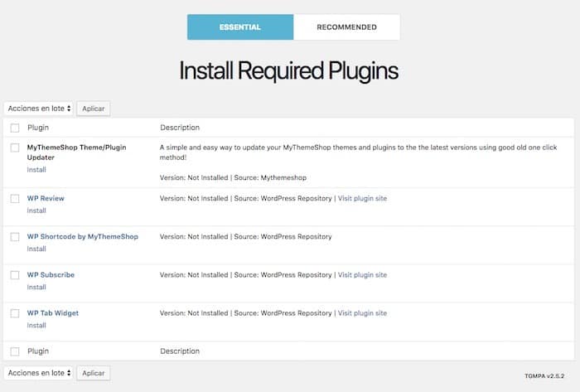Switch to the Recommended tab
This screenshot has height=392, width=580.
coord(346,27)
